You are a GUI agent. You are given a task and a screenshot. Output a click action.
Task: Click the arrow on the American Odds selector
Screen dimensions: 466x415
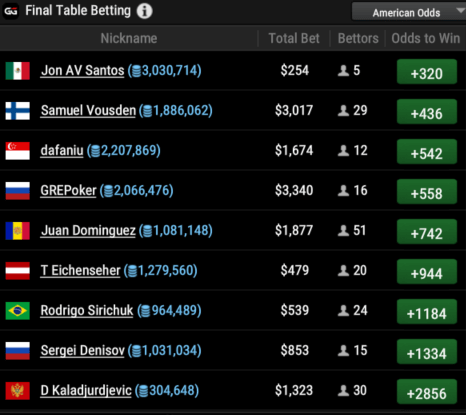pyautogui.click(x=460, y=11)
